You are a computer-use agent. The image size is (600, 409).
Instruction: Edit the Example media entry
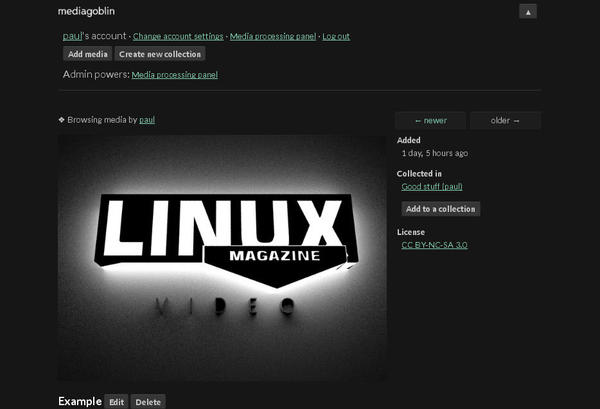[x=116, y=402]
